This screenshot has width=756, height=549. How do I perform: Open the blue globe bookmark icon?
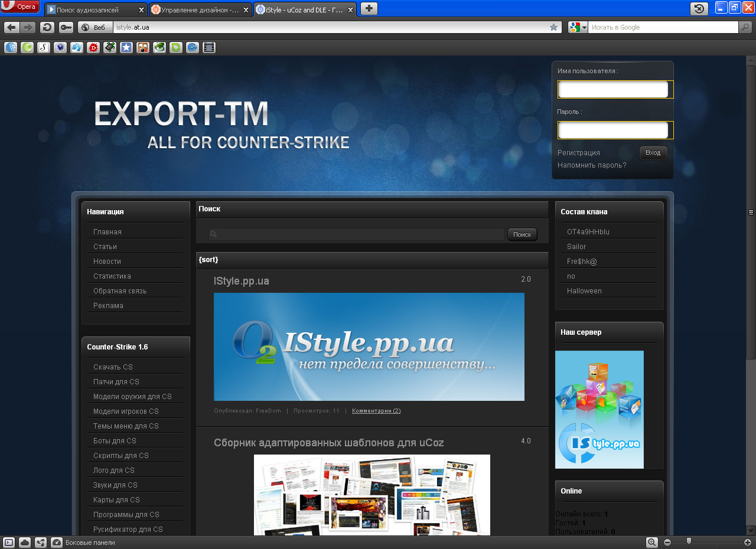[x=11, y=48]
